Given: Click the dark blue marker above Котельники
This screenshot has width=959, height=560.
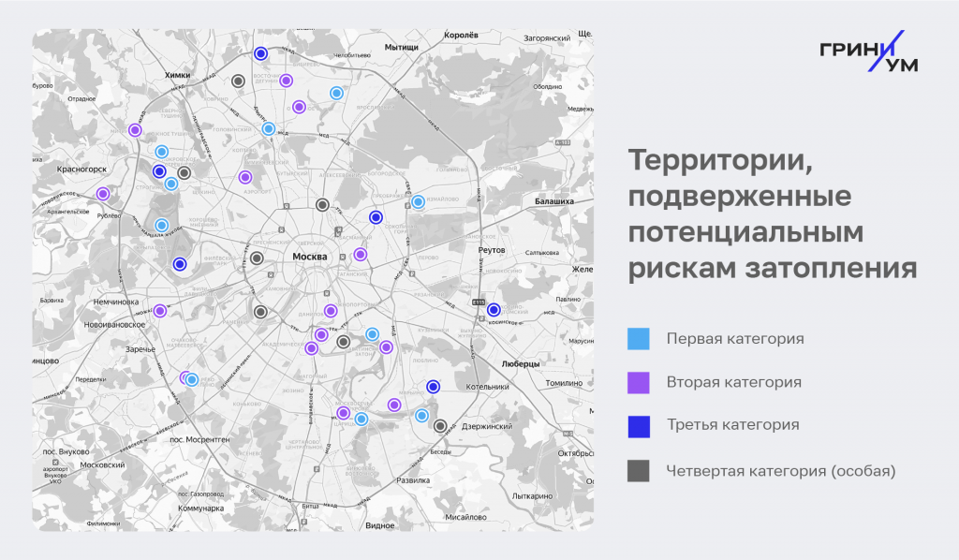Looking at the screenshot, I should point(433,387).
